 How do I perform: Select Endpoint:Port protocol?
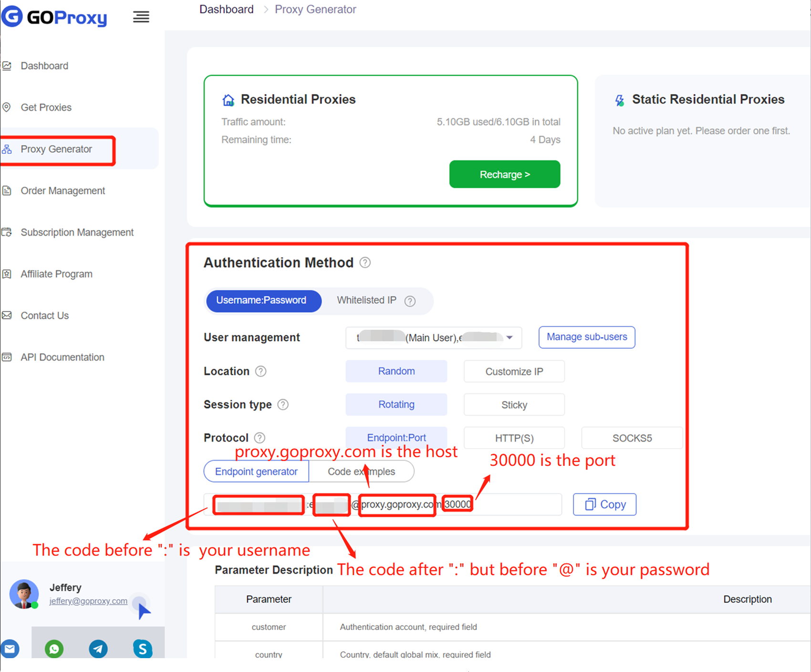click(x=396, y=437)
